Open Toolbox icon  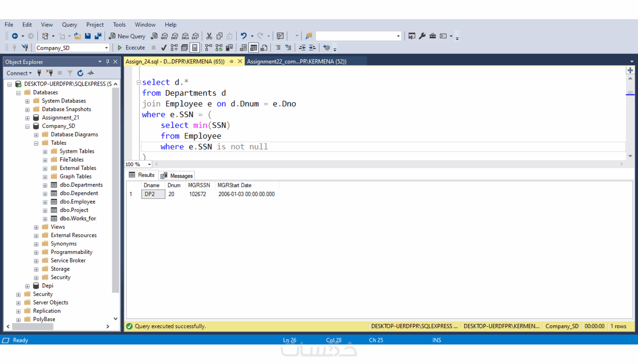[433, 36]
